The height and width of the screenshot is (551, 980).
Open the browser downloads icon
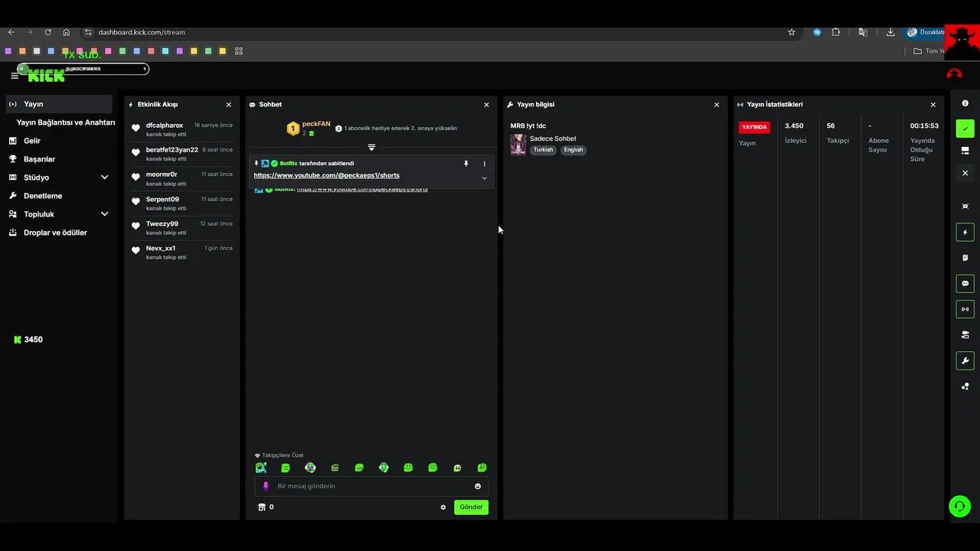point(890,32)
